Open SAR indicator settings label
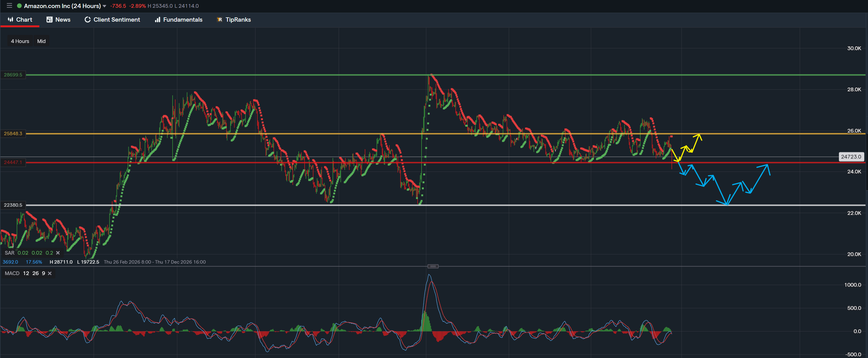This screenshot has height=358, width=868. [x=9, y=253]
